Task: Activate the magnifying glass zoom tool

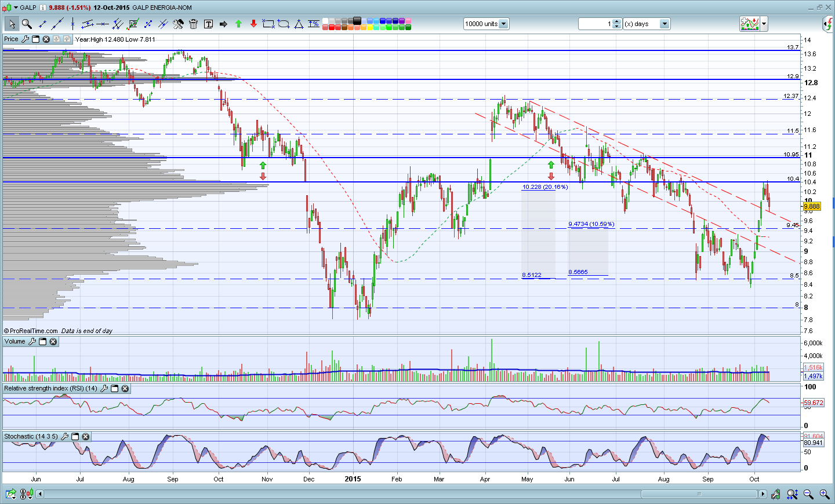Action: pos(27,24)
